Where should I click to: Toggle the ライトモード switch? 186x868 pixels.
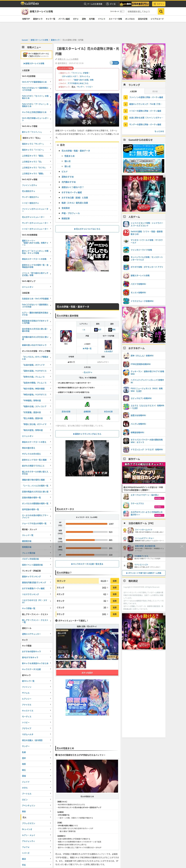(122, 11)
